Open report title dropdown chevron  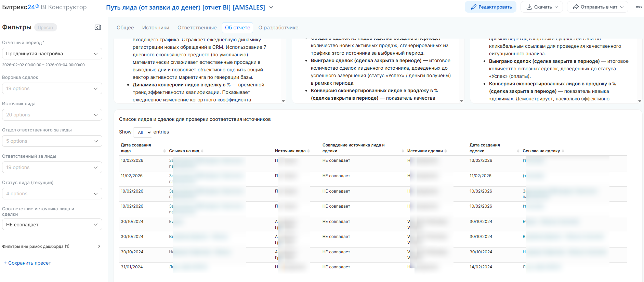(x=271, y=7)
